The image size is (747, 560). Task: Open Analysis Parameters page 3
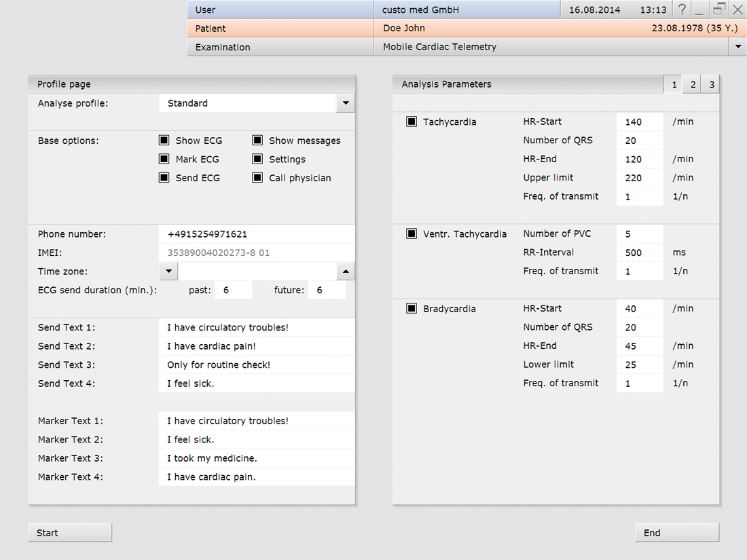click(x=711, y=85)
